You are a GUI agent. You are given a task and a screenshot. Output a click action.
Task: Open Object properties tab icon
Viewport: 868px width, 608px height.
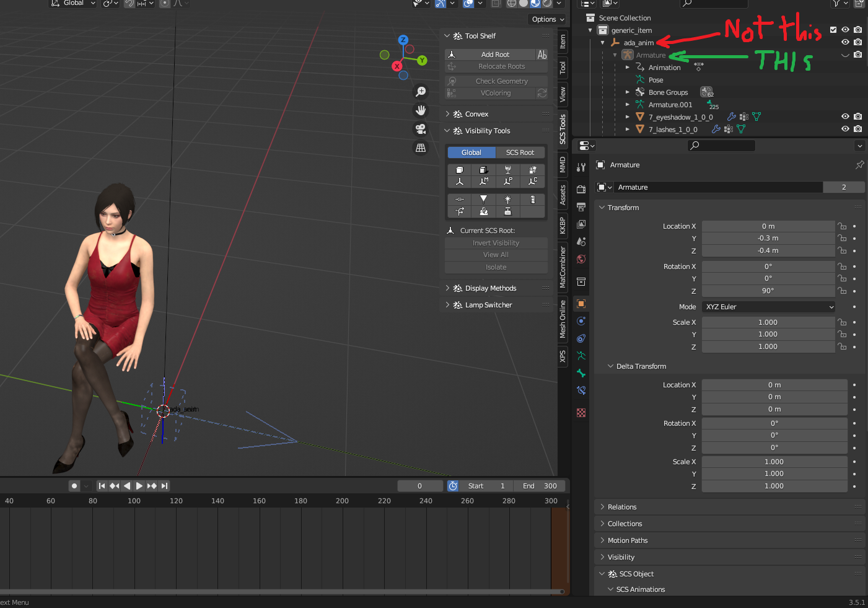[x=581, y=304]
